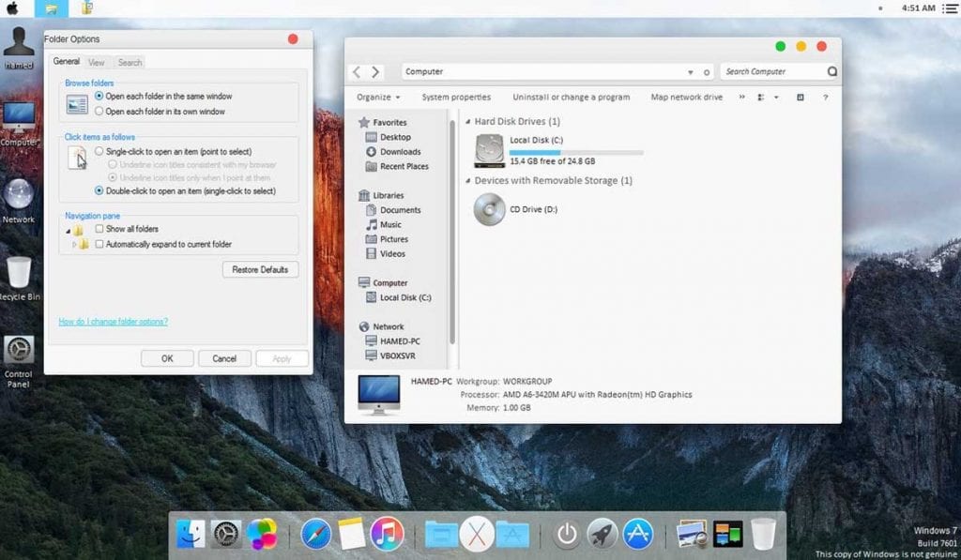Launch Game Center colorful bubbles icon
The width and height of the screenshot is (961, 560).
click(262, 534)
